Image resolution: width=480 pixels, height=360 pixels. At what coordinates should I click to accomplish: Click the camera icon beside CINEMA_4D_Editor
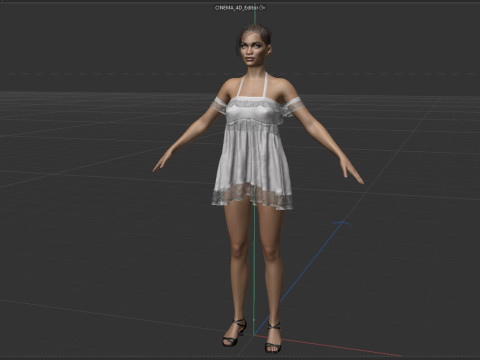(x=262, y=8)
